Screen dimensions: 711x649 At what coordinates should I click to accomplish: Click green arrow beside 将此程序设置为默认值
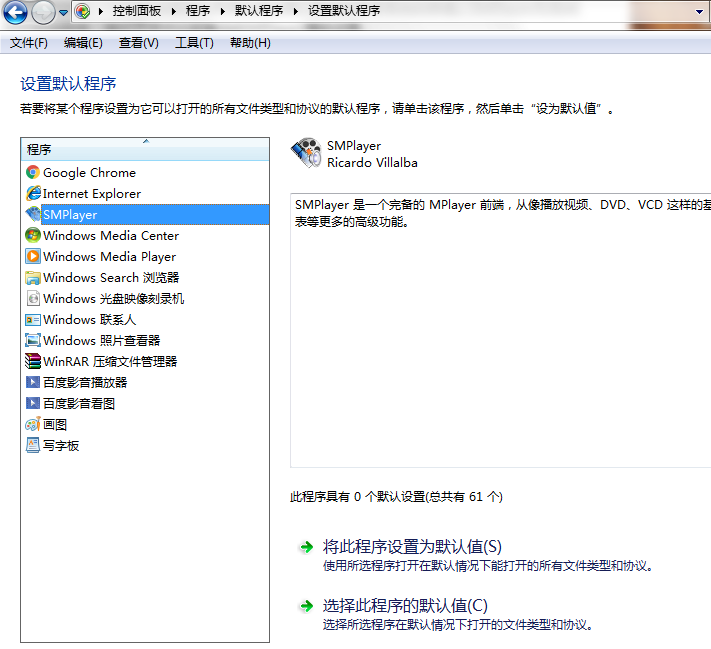pyautogui.click(x=307, y=547)
